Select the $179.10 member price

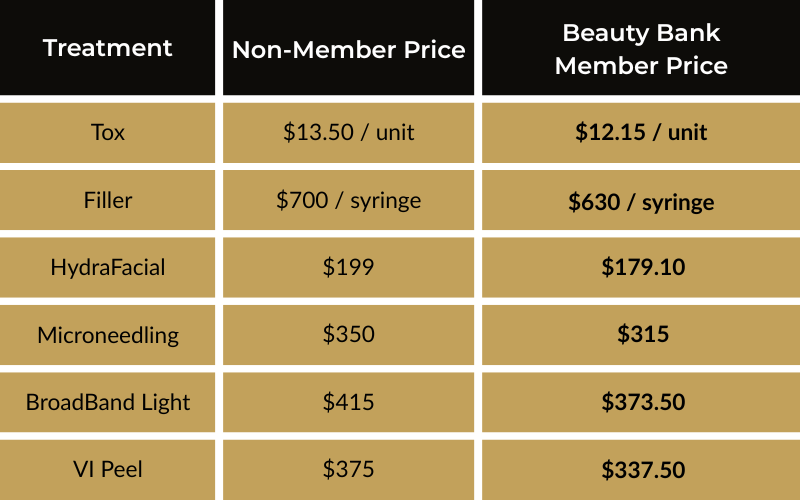(x=641, y=267)
